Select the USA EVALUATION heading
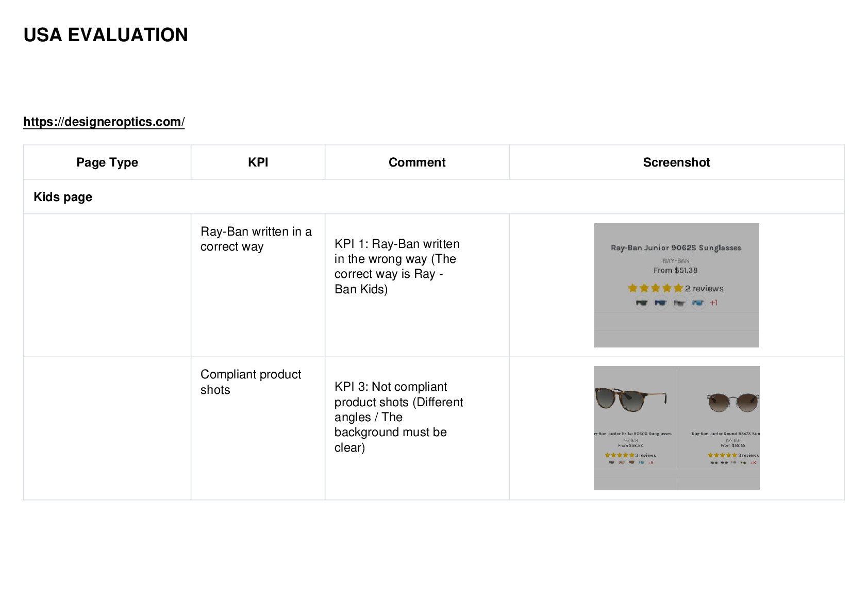This screenshot has width=868, height=614. 106,35
